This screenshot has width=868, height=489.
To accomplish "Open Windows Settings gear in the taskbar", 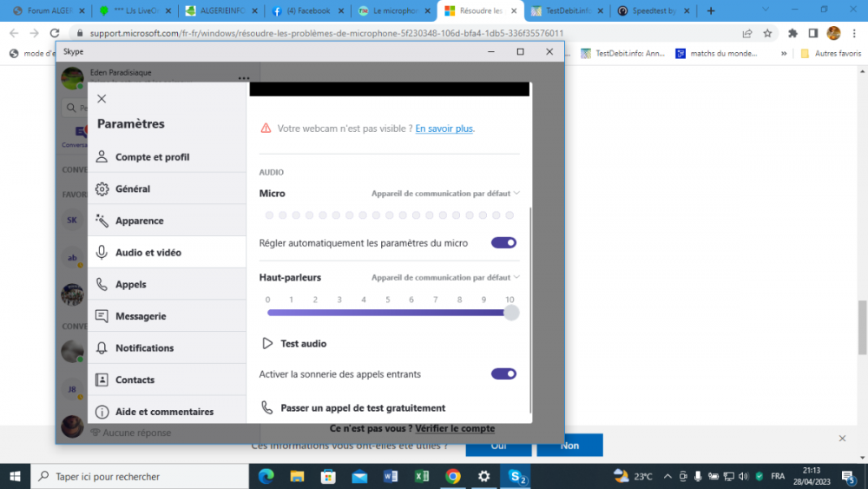I will [x=483, y=476].
